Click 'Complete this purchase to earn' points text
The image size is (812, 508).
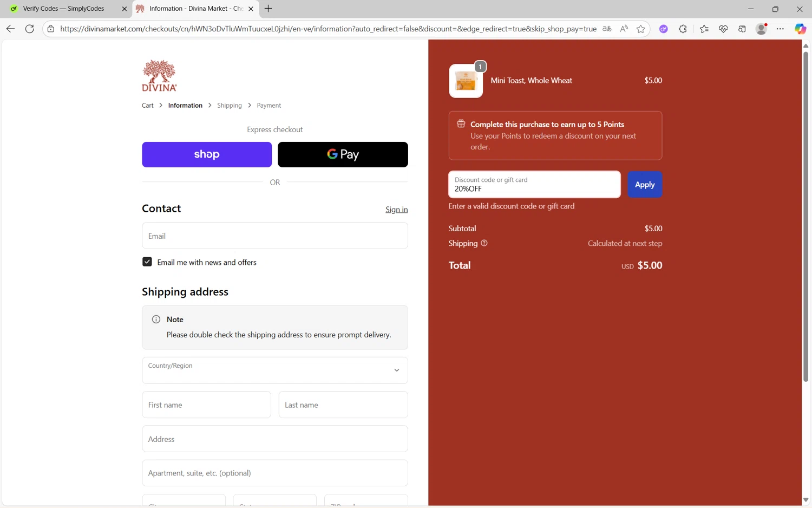click(547, 124)
